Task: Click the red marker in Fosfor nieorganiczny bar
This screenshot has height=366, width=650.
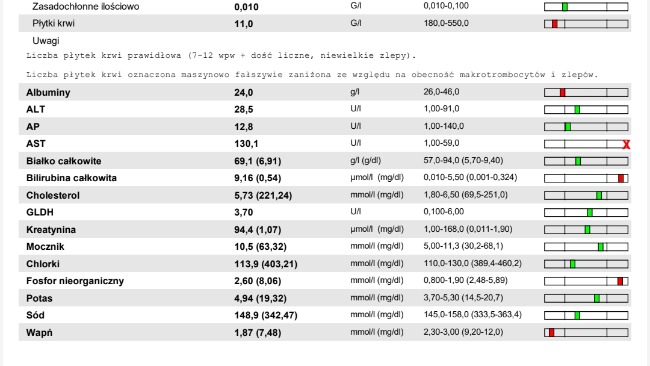Action: click(620, 281)
